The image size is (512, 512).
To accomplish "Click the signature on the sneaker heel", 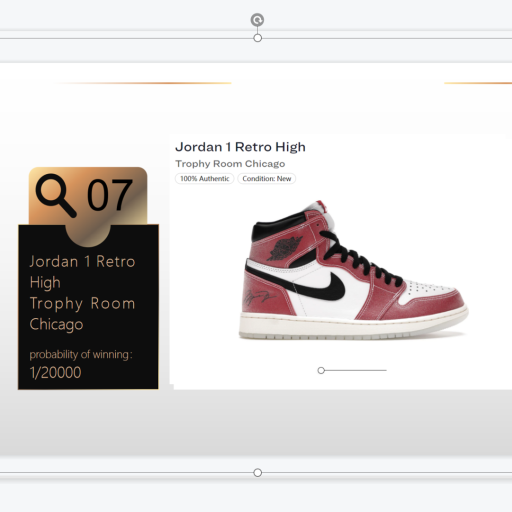I will tap(259, 296).
